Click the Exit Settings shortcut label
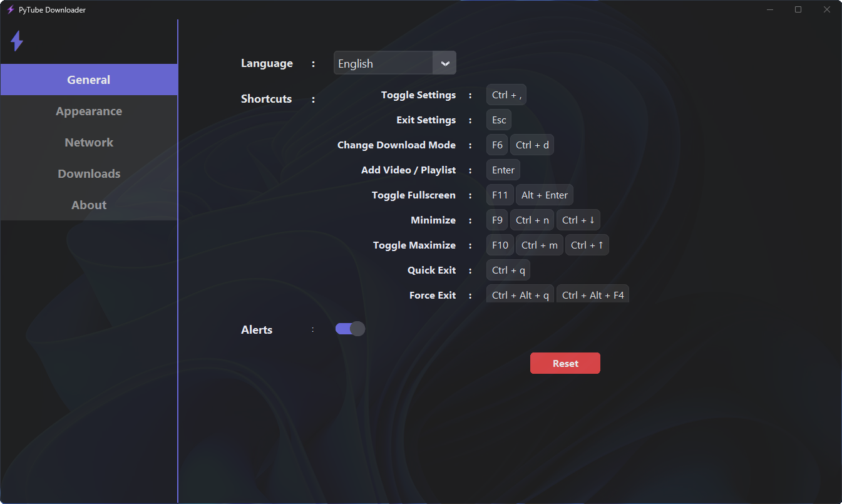Screen dimensions: 842x504 point(426,120)
